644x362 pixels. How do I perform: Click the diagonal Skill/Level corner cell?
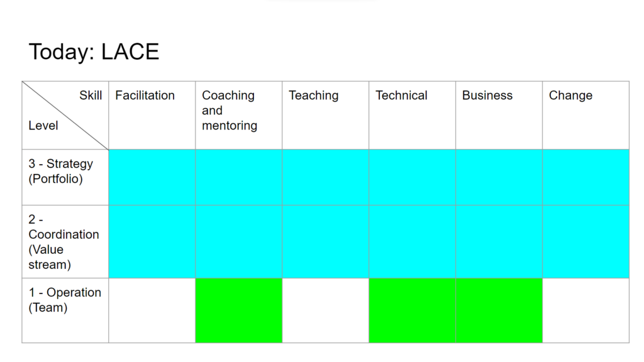pos(65,116)
